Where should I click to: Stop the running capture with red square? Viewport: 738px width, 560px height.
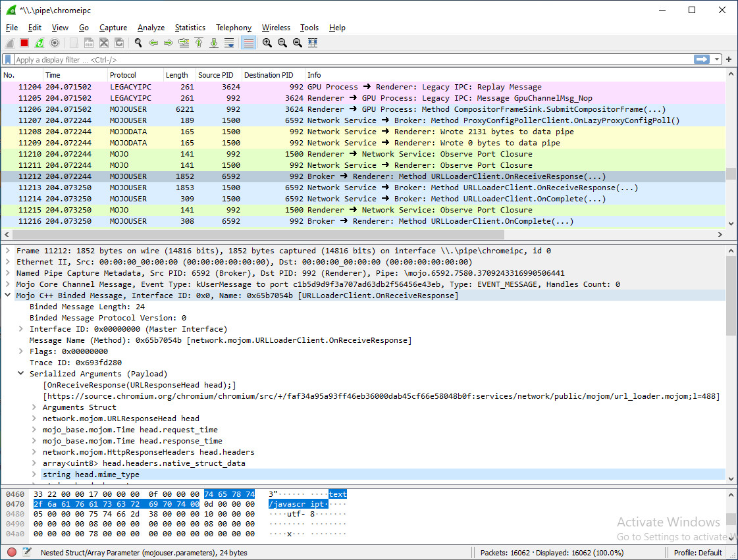coord(24,43)
